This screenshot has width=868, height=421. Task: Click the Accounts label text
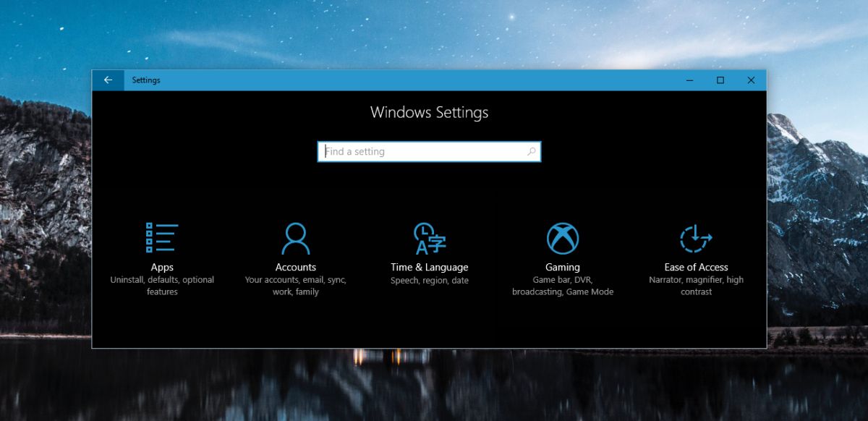pos(295,267)
